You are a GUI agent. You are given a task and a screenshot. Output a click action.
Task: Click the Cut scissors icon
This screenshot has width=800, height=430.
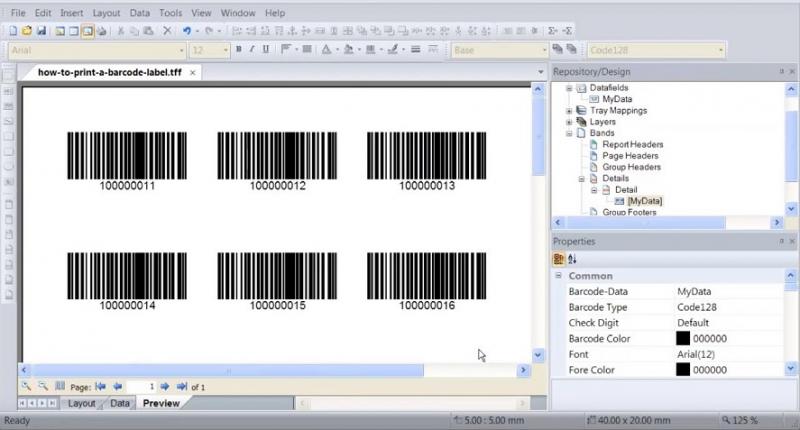tap(121, 31)
